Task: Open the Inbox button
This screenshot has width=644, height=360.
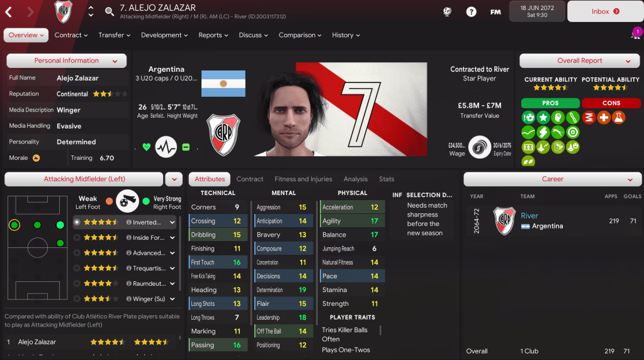Action: click(606, 11)
